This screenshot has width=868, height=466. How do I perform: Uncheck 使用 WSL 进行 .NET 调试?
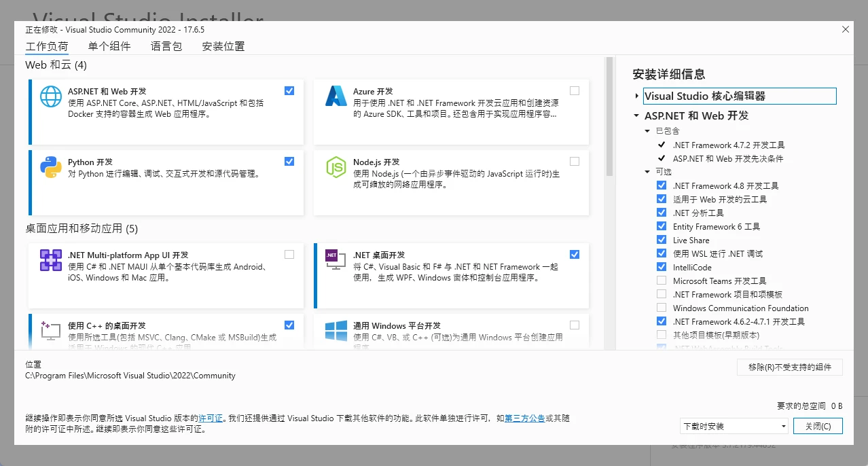coord(662,253)
